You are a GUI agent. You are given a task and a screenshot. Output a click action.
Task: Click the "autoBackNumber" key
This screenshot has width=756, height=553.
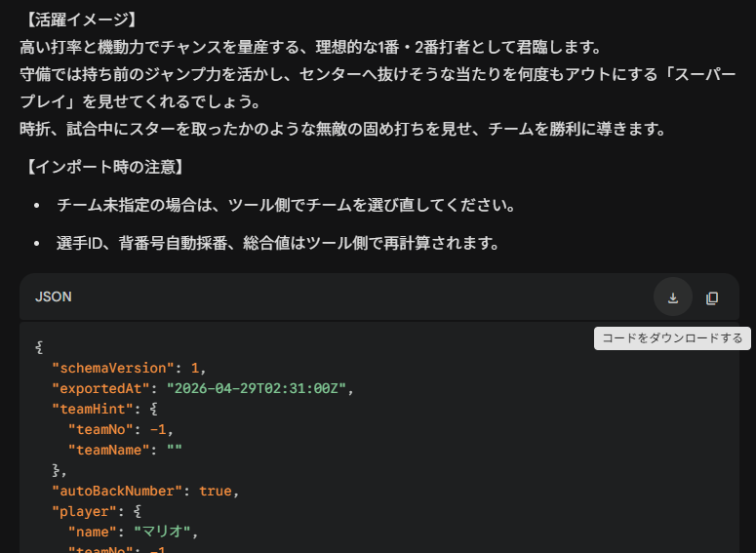117,492
